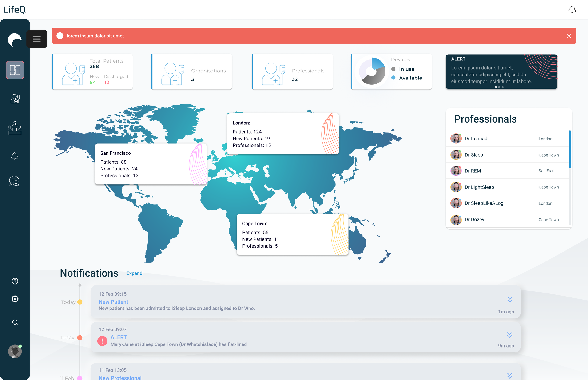Click the top-right notification bell
Viewport: 588px width, 380px height.
click(572, 9)
